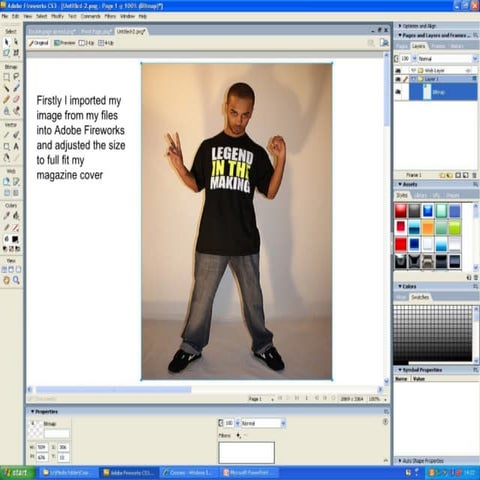Hide Layer 1 with its eye icon
480x480 pixels.
click(398, 79)
